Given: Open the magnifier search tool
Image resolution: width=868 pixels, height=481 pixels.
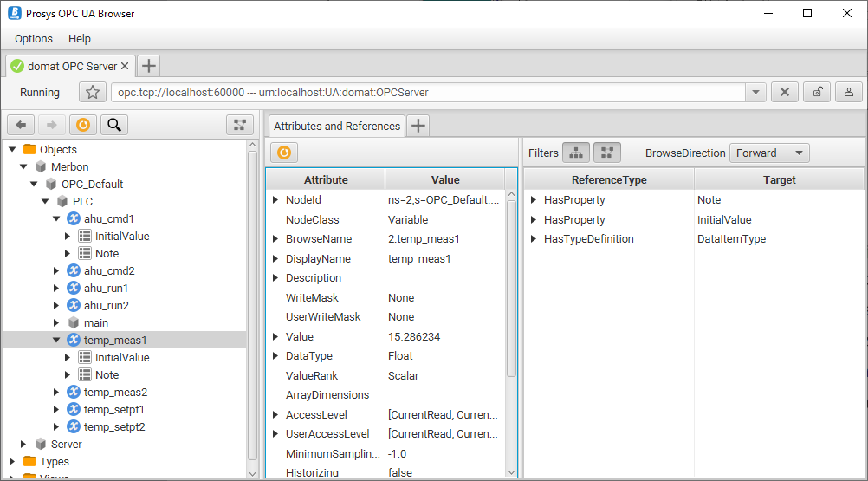Looking at the screenshot, I should tap(113, 125).
